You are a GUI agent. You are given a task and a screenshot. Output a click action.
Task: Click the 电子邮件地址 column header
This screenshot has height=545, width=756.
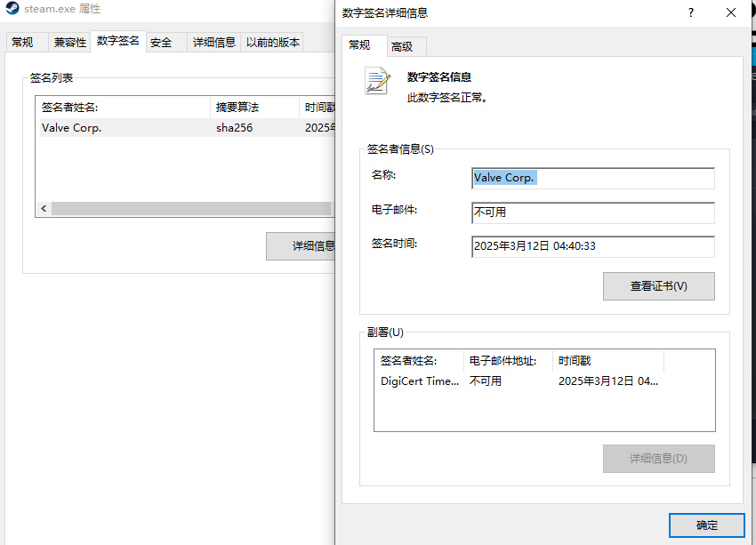(508, 360)
